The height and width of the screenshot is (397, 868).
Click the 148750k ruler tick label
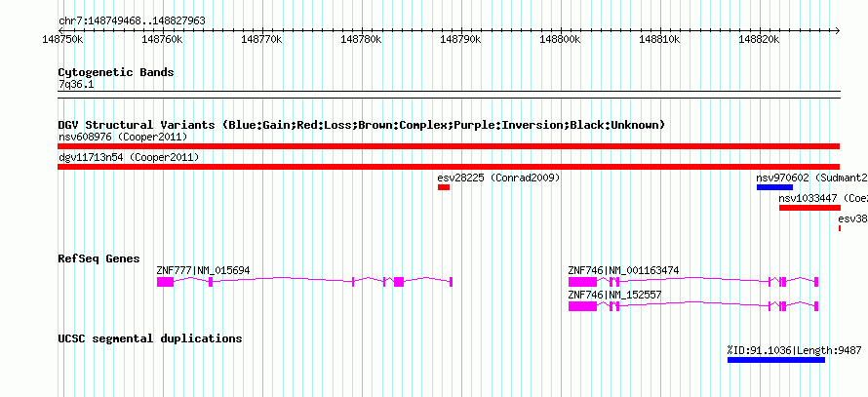pyautogui.click(x=63, y=40)
